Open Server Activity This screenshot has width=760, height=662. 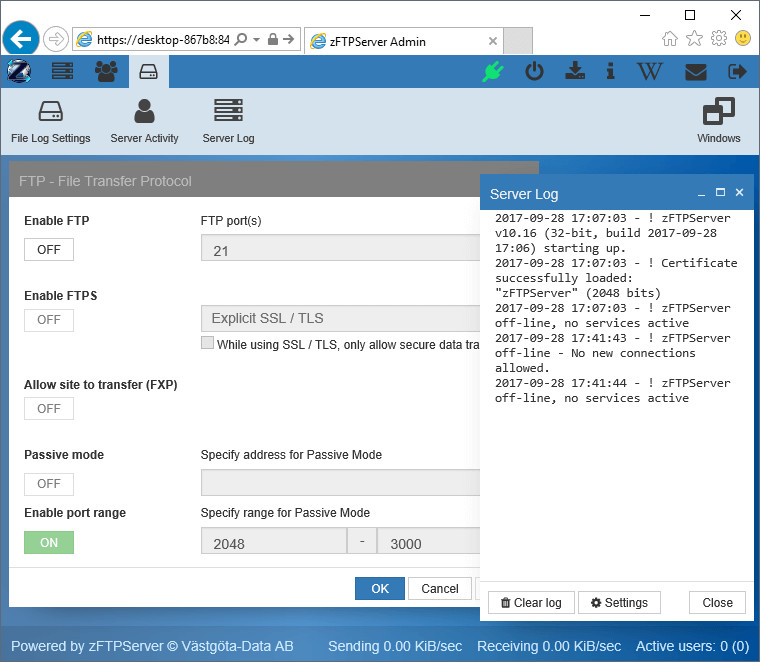144,121
